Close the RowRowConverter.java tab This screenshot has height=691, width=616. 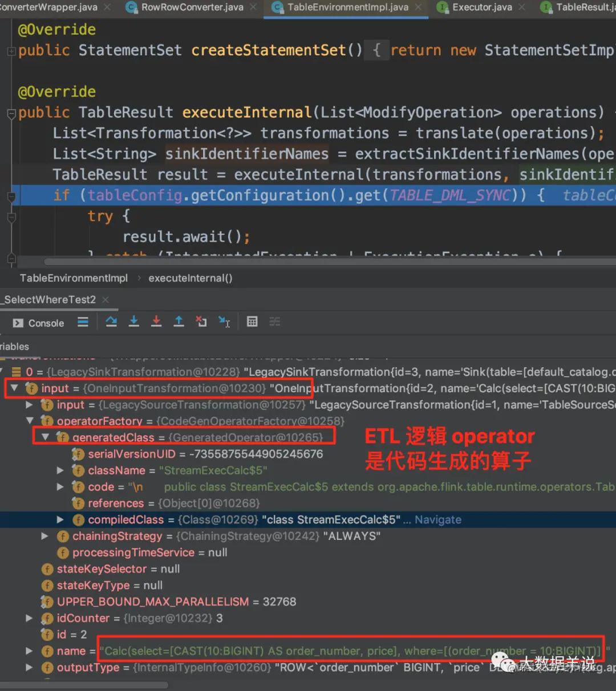[x=253, y=7]
